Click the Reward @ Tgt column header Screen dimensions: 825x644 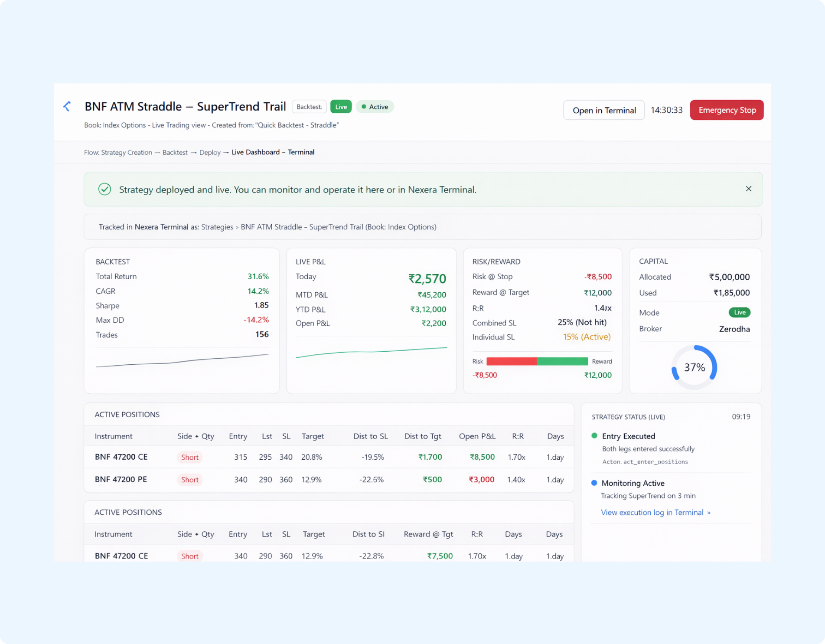coord(428,534)
